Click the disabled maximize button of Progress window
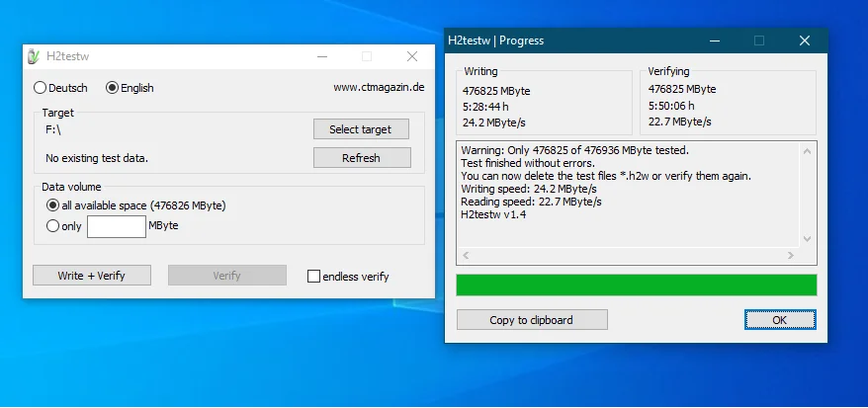 pos(759,41)
